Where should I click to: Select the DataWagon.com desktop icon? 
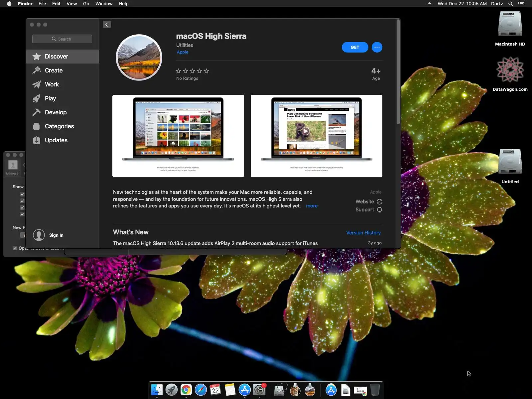tap(510, 69)
